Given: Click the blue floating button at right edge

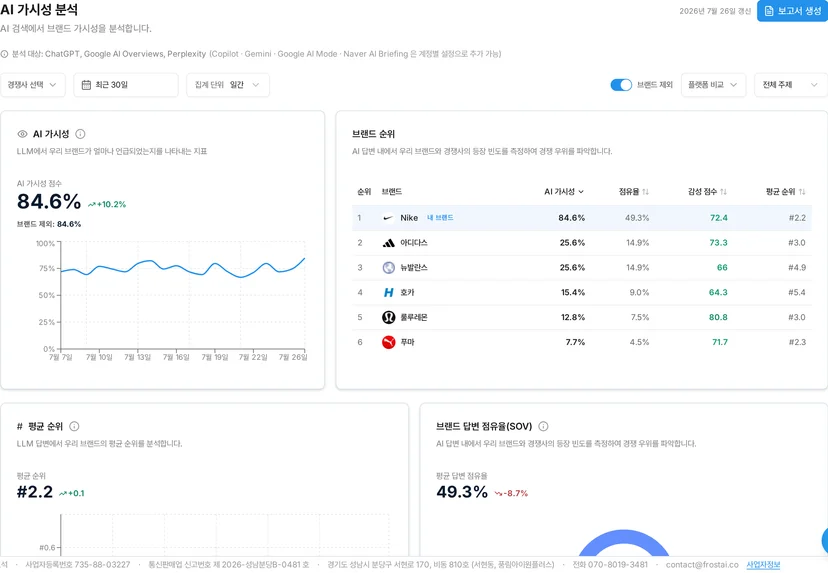Looking at the screenshot, I should [825, 541].
